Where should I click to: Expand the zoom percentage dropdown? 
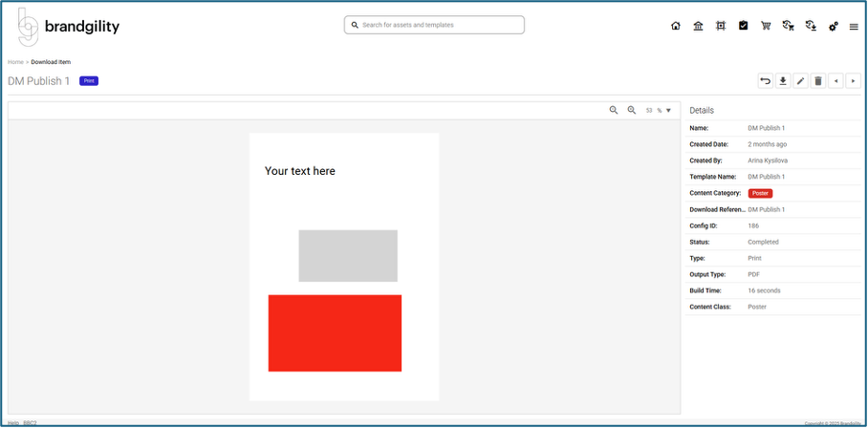[668, 111]
